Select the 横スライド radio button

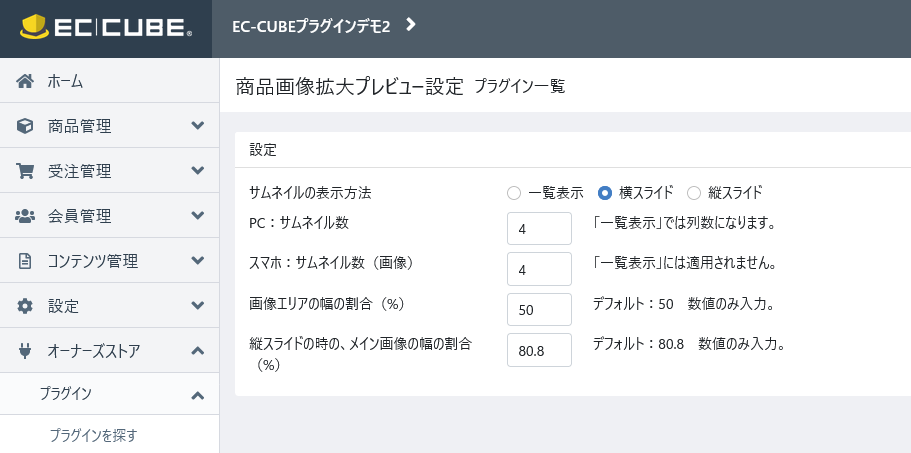click(605, 193)
